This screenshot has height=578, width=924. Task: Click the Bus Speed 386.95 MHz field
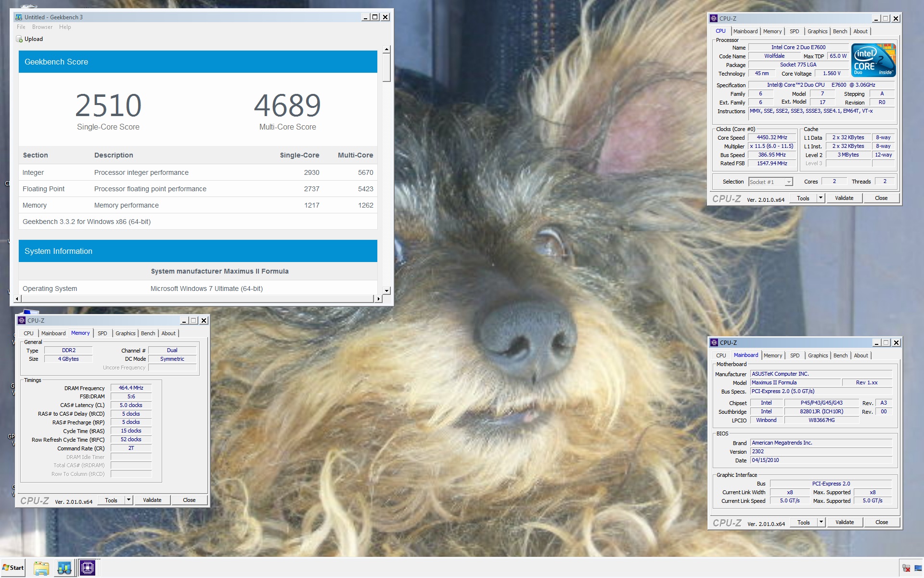click(772, 155)
